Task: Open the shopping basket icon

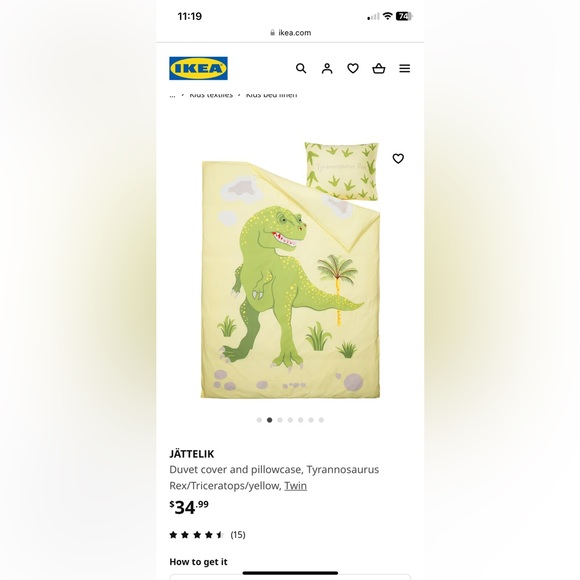Action: pos(379,68)
